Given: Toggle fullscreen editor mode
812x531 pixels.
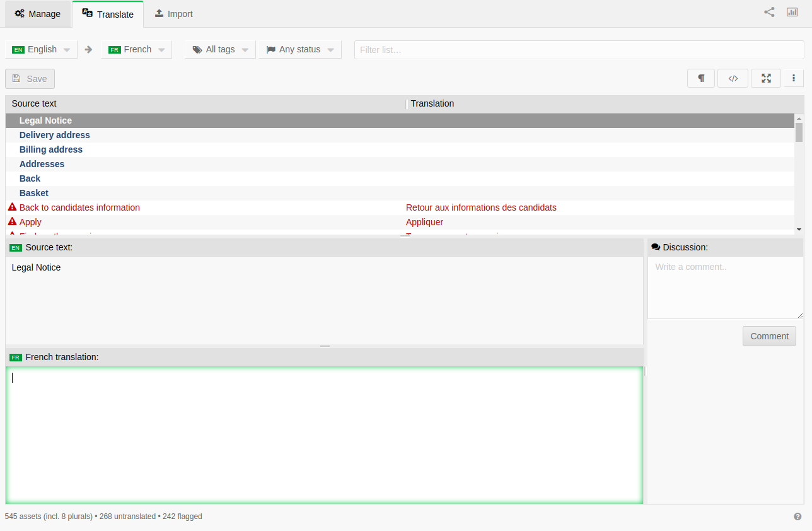Looking at the screenshot, I should 766,78.
